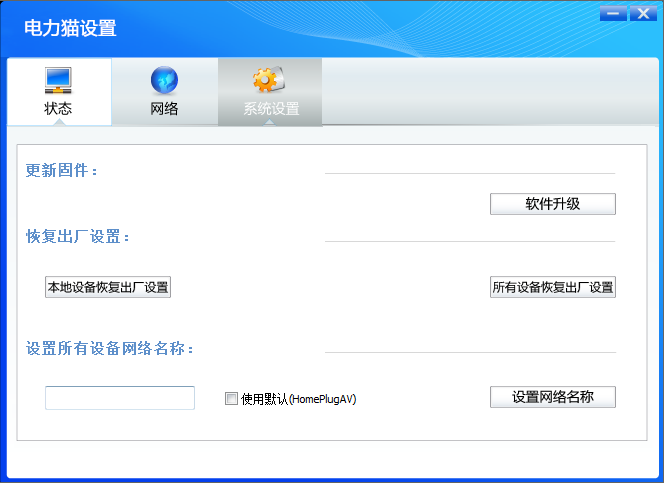Click the monitor icon of 状态 tab
Image resolution: width=664 pixels, height=483 pixels.
pyautogui.click(x=58, y=80)
